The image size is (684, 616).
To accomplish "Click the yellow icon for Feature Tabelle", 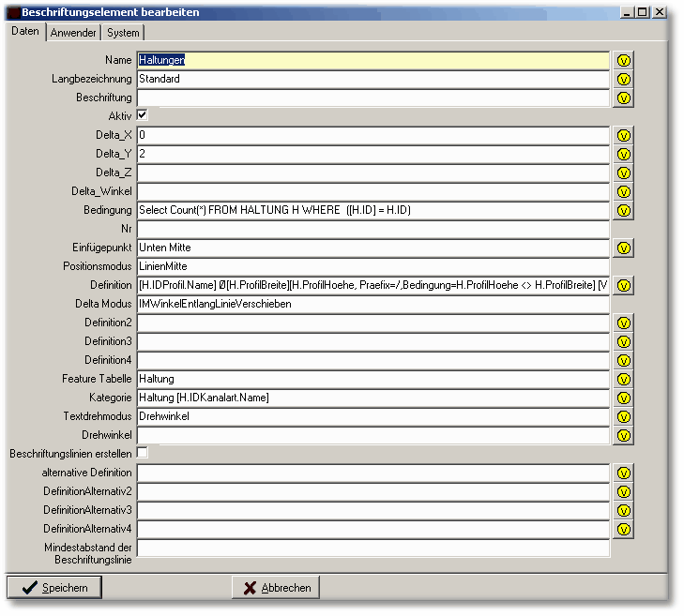I will (x=623, y=379).
